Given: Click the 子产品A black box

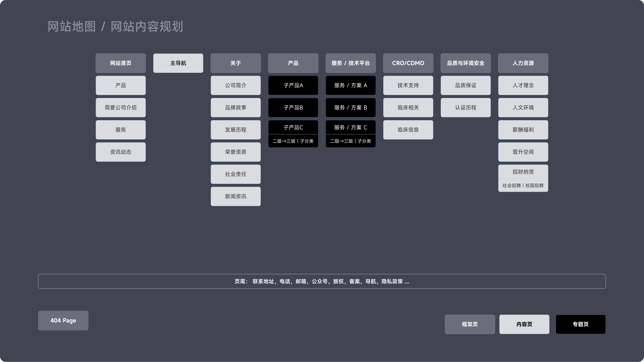Looking at the screenshot, I should (293, 85).
